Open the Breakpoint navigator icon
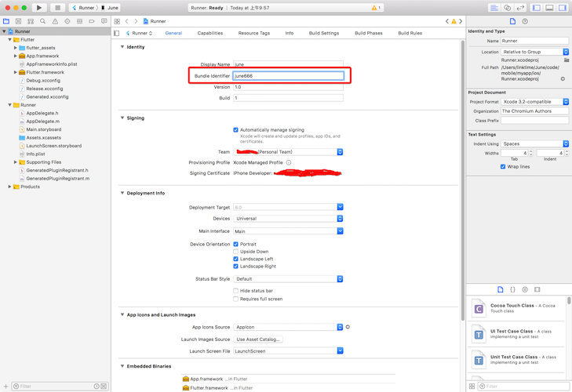This screenshot has height=392, width=572. (92, 21)
